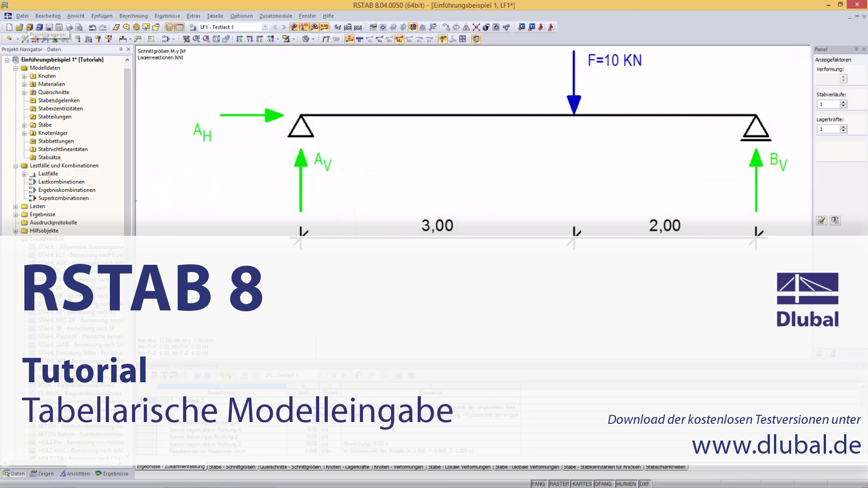Click the view in Y direction icon
The height and width of the screenshot is (488, 868).
(250, 39)
